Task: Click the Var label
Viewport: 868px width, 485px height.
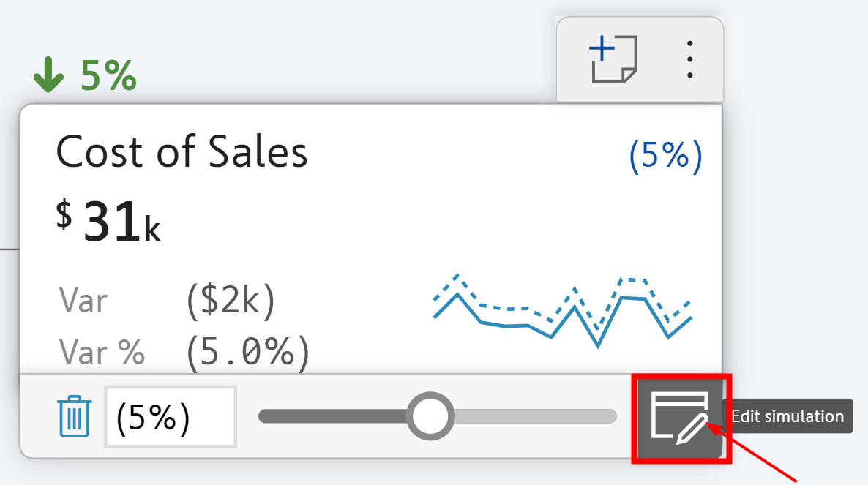Action: (x=83, y=301)
